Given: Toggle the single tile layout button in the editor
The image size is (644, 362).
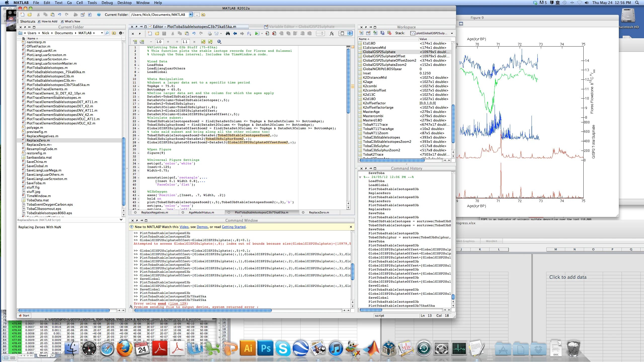Looking at the screenshot, I should (x=342, y=33).
